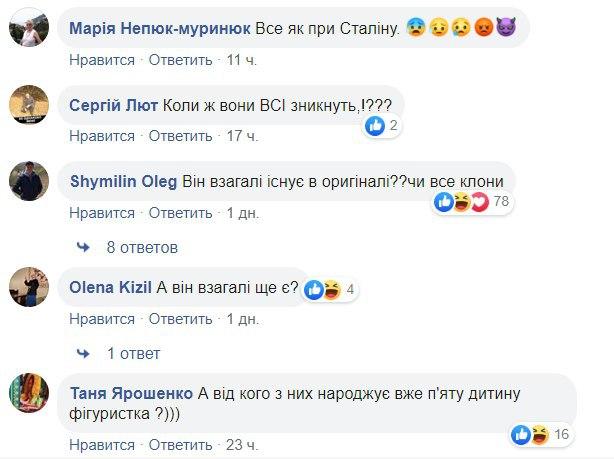Open Марія Непюк-муринюк's profile avatar

[x=29, y=28]
